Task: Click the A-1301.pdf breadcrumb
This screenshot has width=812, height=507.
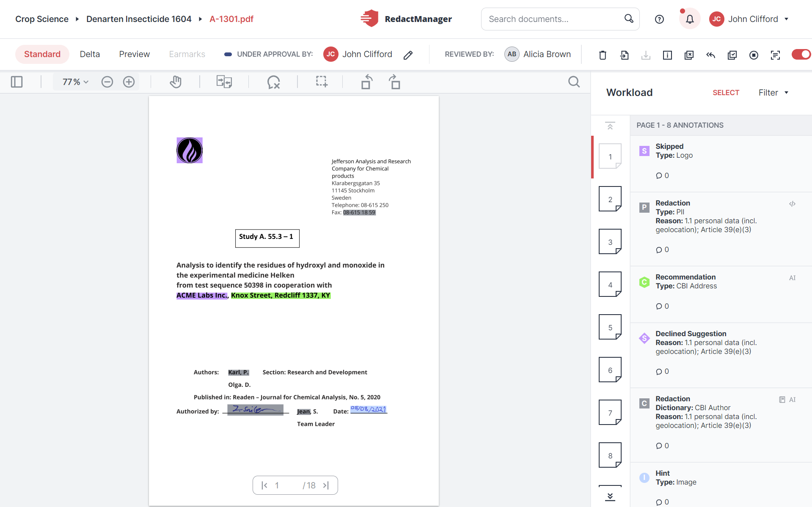Action: (231, 19)
